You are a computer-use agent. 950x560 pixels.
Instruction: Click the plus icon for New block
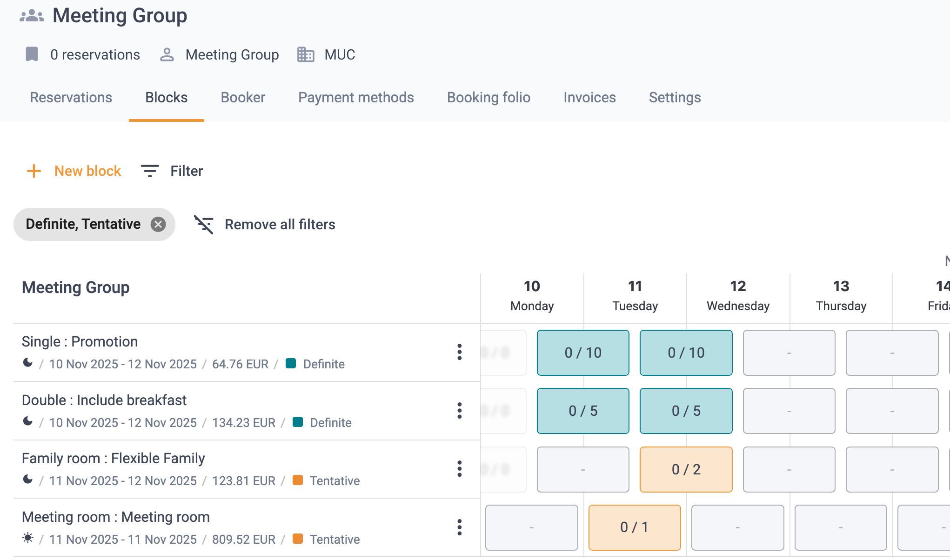(x=34, y=171)
